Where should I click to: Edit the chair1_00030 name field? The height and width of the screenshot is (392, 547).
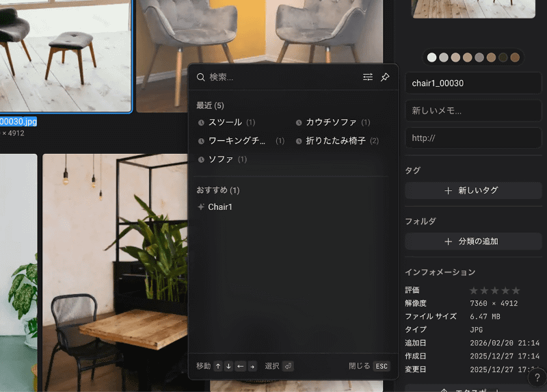(x=473, y=83)
